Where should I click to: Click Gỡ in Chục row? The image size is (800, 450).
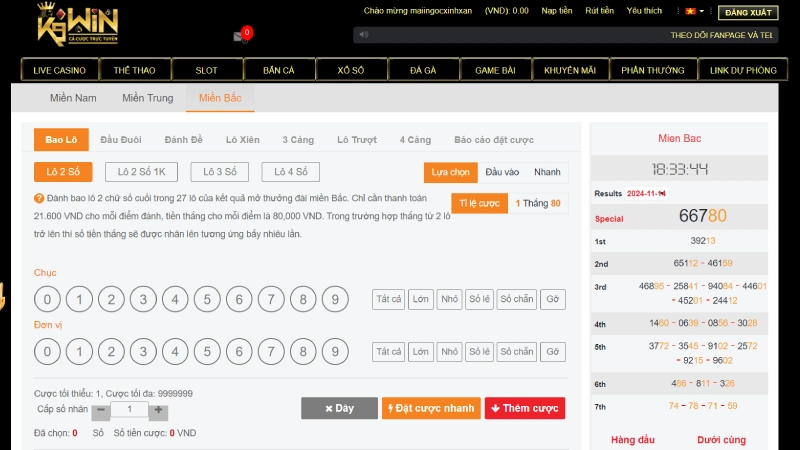(x=553, y=299)
